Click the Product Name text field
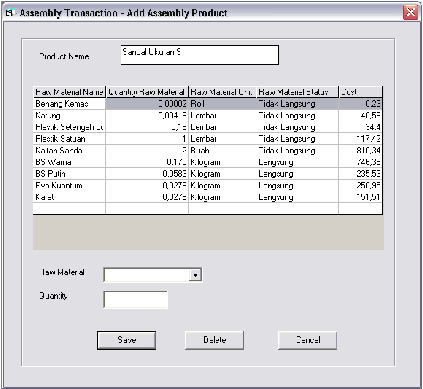 pos(199,55)
